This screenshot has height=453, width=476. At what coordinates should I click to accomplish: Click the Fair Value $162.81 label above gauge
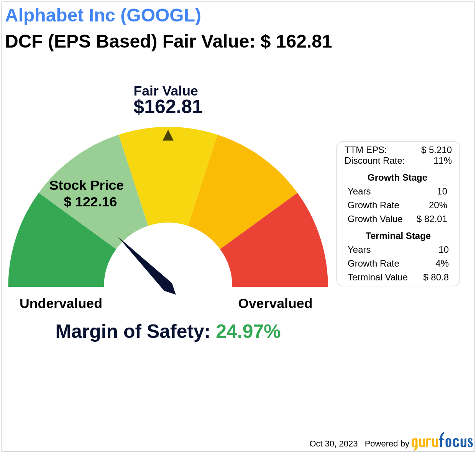pyautogui.click(x=168, y=100)
